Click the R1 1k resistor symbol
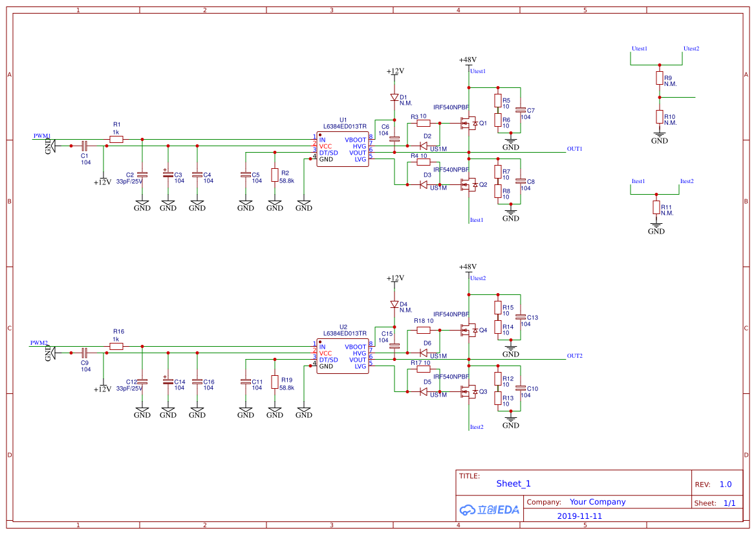756x535 pixels. point(116,139)
